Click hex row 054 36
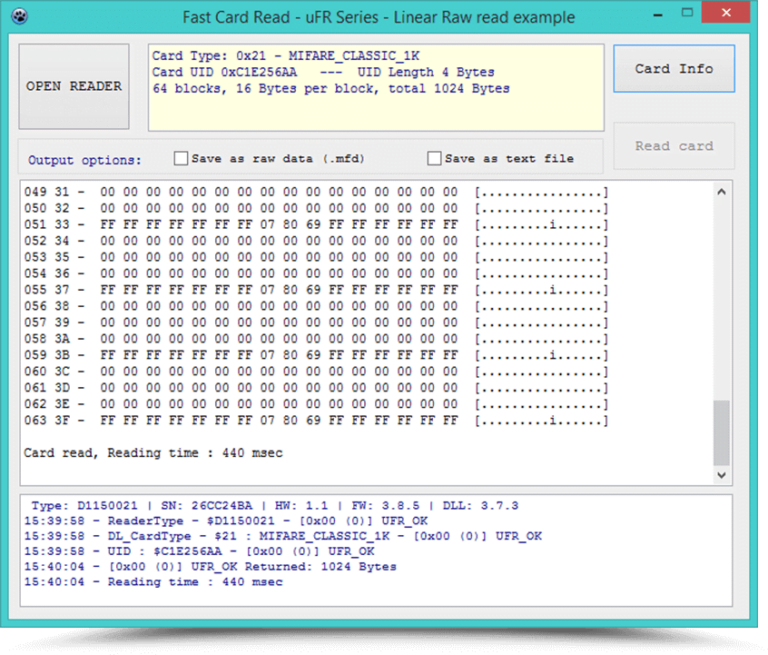The width and height of the screenshot is (768, 655). click(x=316, y=273)
